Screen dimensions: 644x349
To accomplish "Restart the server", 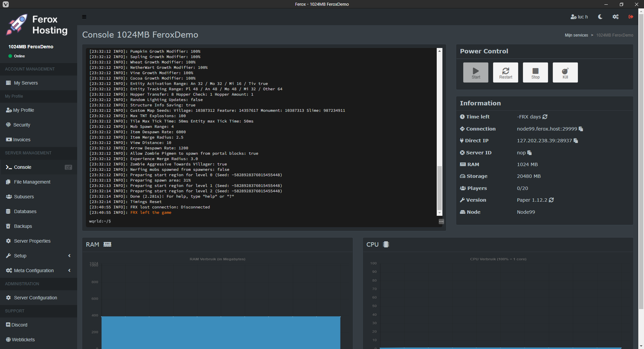I will coord(505,72).
